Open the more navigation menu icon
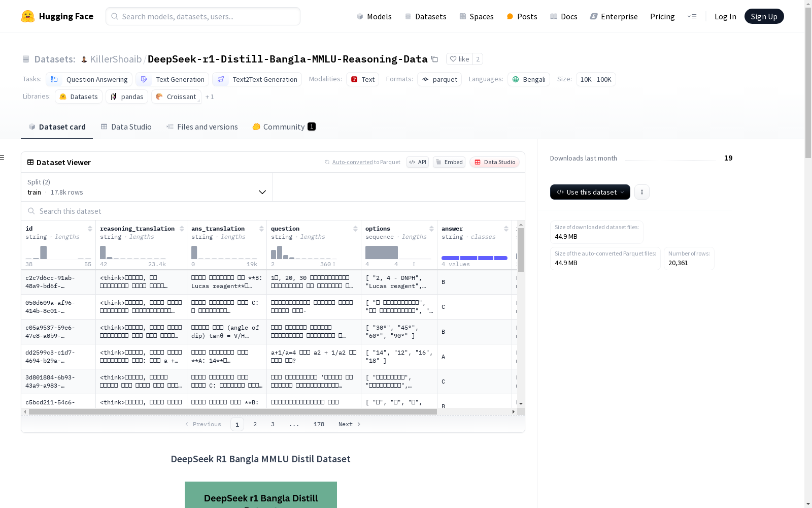812x508 pixels. [x=692, y=16]
